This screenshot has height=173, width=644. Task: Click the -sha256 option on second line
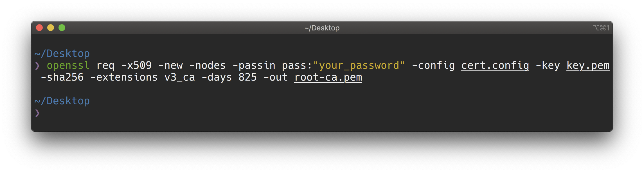[62, 77]
